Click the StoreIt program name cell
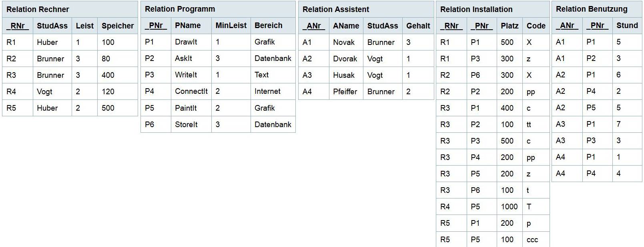644x247 pixels. pos(186,124)
